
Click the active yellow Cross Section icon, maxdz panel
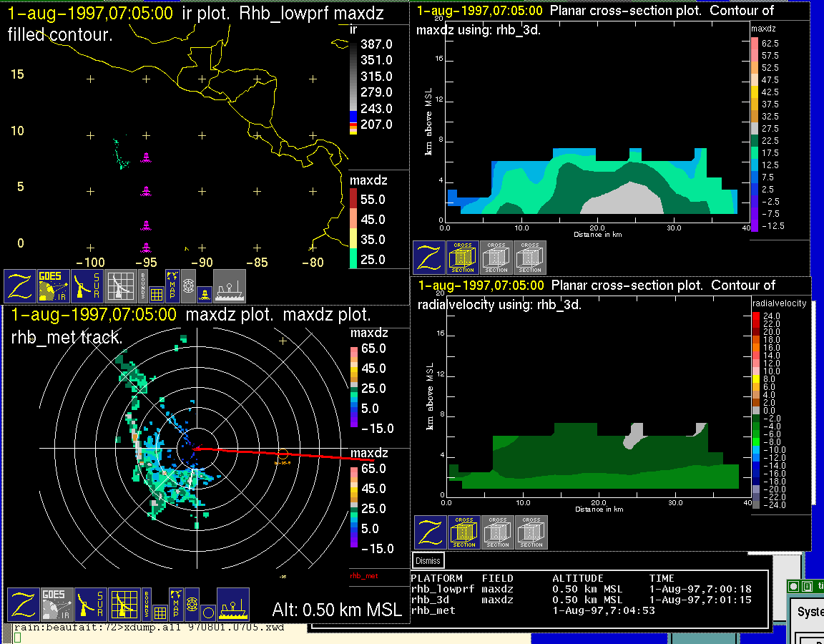coord(463,258)
